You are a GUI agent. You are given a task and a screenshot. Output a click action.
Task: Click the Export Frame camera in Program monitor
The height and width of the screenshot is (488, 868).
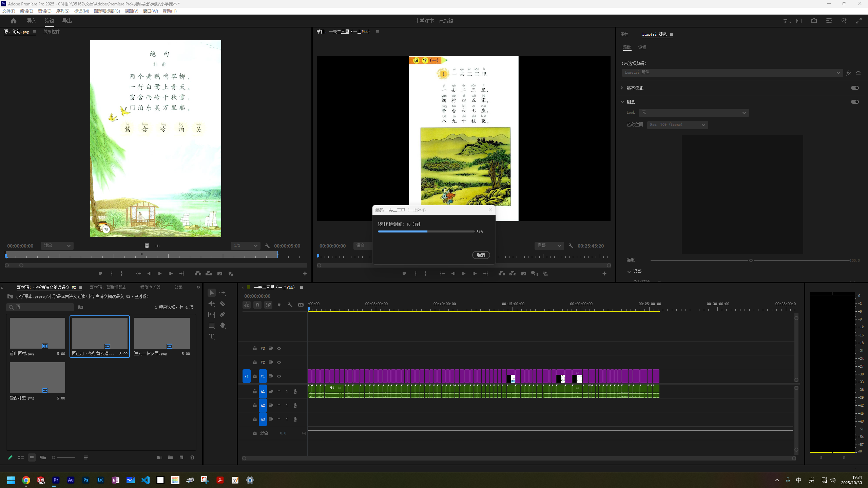(x=523, y=273)
